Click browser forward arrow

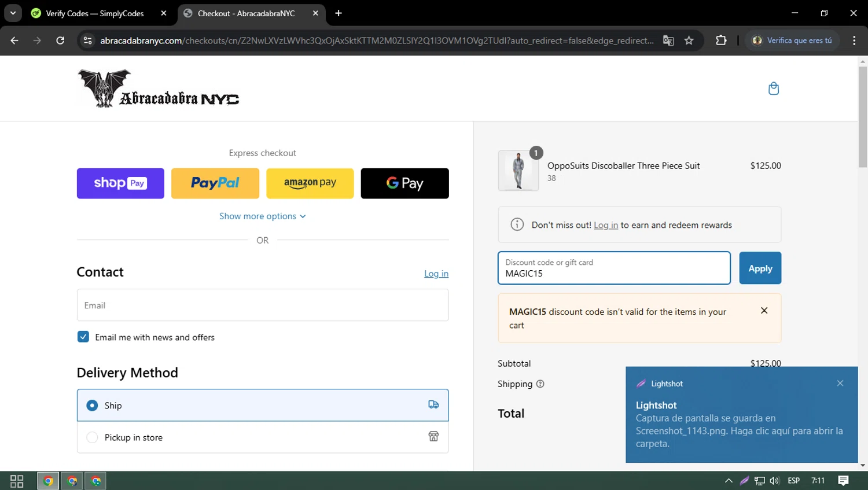[x=37, y=40]
